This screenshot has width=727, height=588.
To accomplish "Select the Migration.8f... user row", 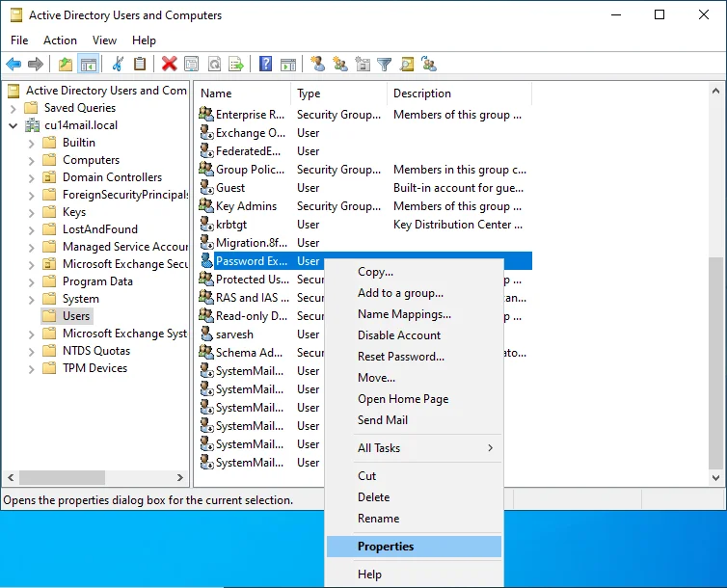I will click(x=364, y=242).
